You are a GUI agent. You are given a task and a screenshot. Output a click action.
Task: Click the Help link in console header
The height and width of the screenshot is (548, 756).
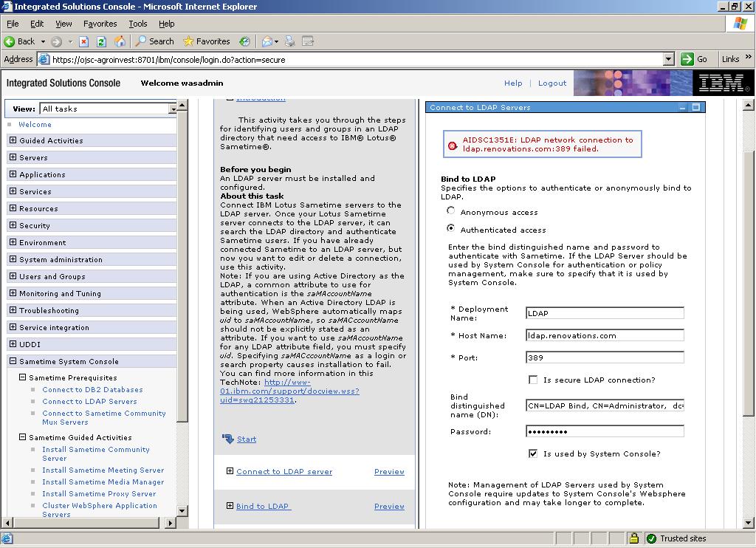[x=513, y=83]
